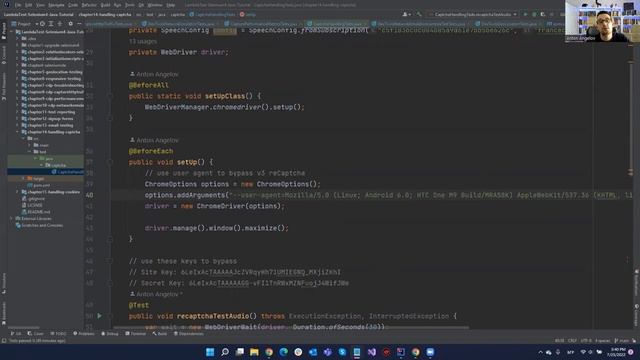Open the Build tool window tab
The image size is (640, 360).
pos(160,333)
